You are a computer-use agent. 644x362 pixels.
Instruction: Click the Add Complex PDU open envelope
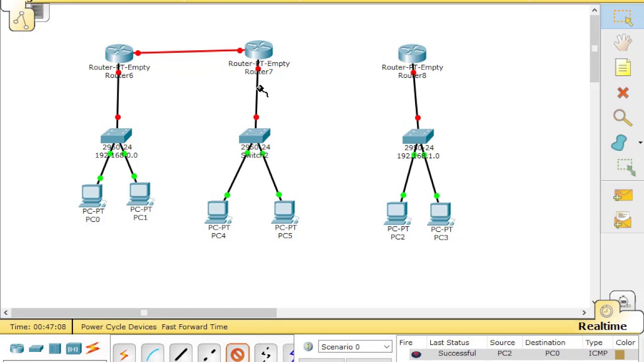tap(622, 220)
